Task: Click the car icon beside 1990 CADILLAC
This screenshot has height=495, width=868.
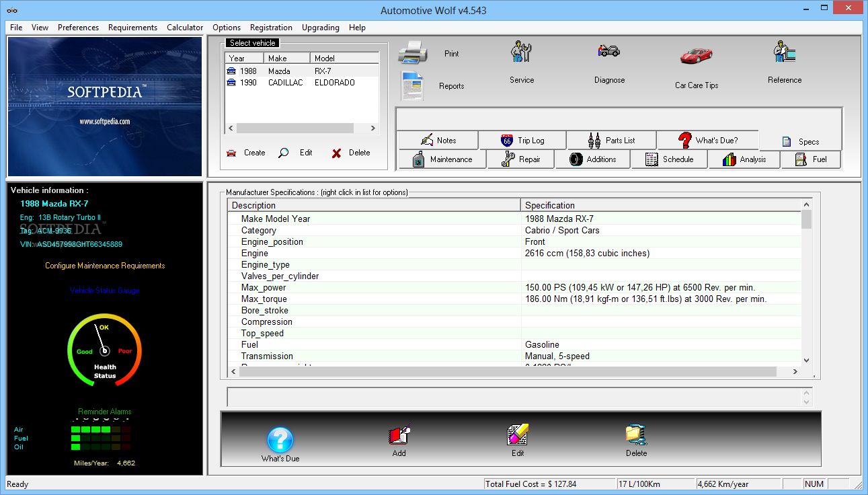Action: click(231, 83)
